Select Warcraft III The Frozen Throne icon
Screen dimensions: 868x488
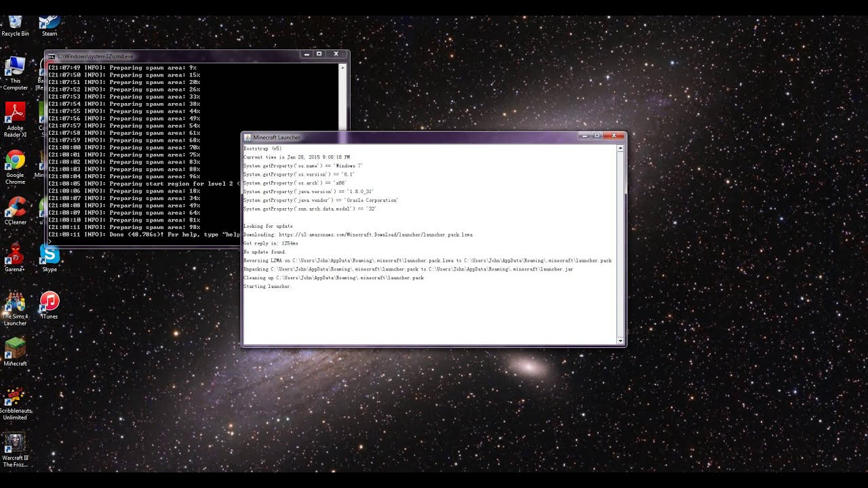(x=15, y=450)
